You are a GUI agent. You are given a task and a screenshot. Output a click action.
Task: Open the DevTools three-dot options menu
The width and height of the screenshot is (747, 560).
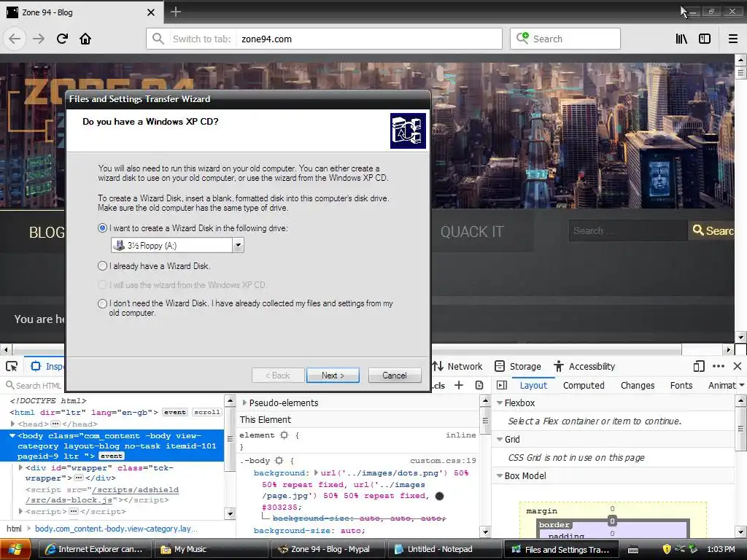point(719,366)
